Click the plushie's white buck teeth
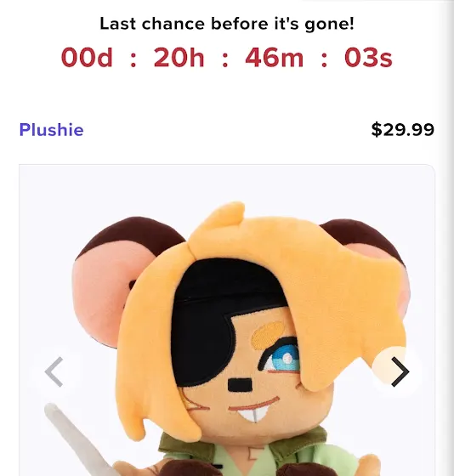This screenshot has width=454, height=476. pyautogui.click(x=252, y=415)
